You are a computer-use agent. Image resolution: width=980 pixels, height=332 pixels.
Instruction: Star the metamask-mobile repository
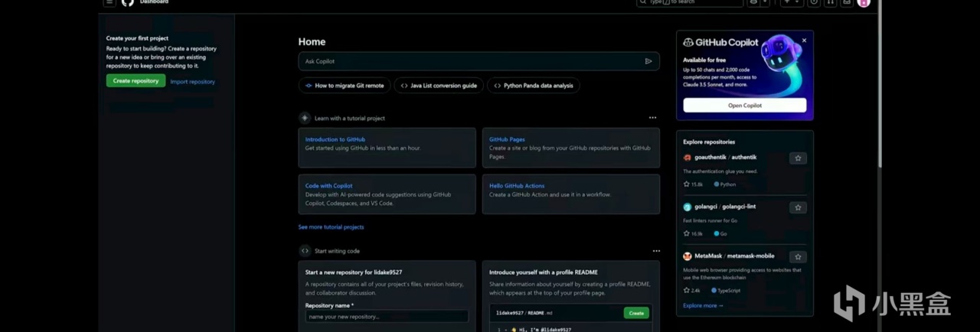point(798,257)
